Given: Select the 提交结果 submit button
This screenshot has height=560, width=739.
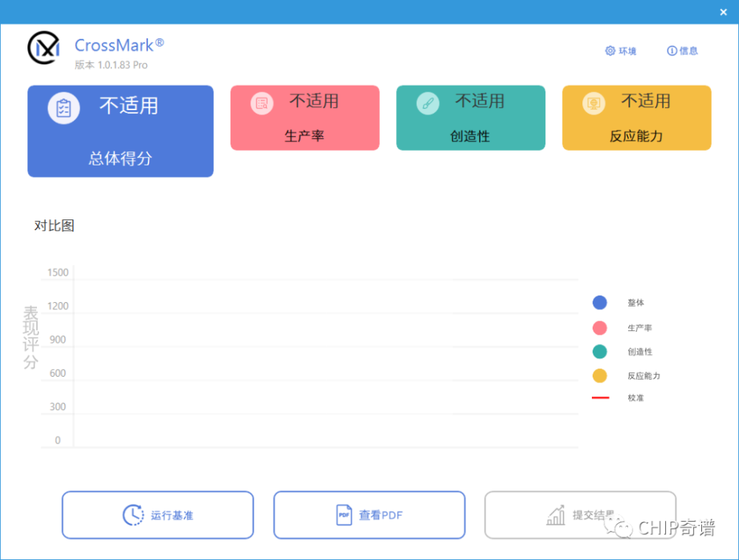Looking at the screenshot, I should [x=581, y=515].
